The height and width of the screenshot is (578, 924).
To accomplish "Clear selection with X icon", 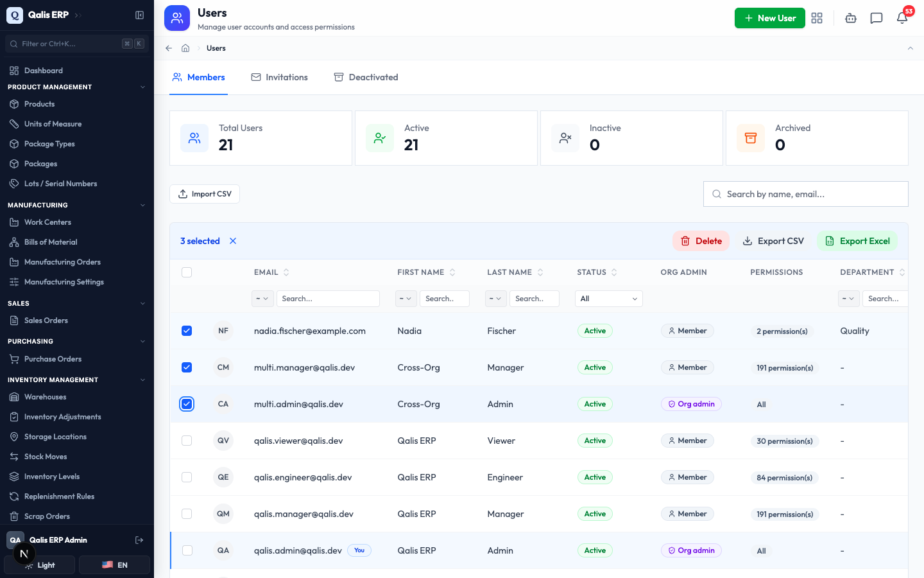I will (x=233, y=241).
